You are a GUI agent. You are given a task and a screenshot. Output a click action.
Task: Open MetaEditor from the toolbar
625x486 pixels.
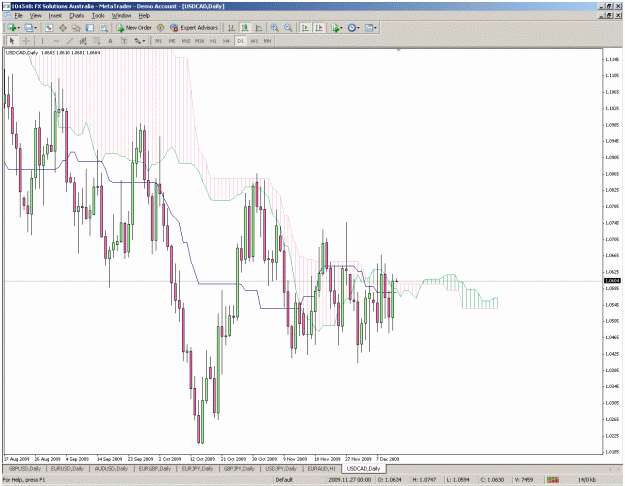tap(160, 28)
